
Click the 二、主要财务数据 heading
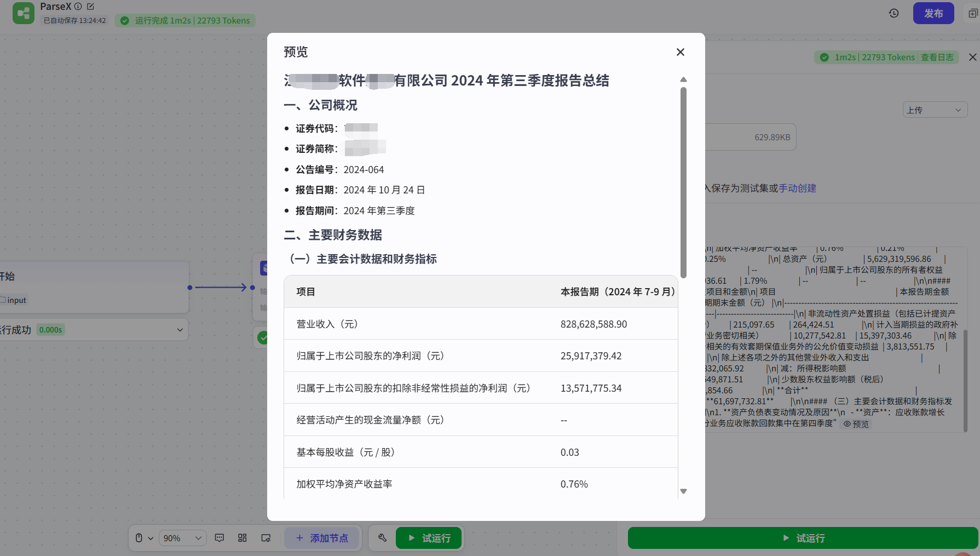tap(333, 235)
